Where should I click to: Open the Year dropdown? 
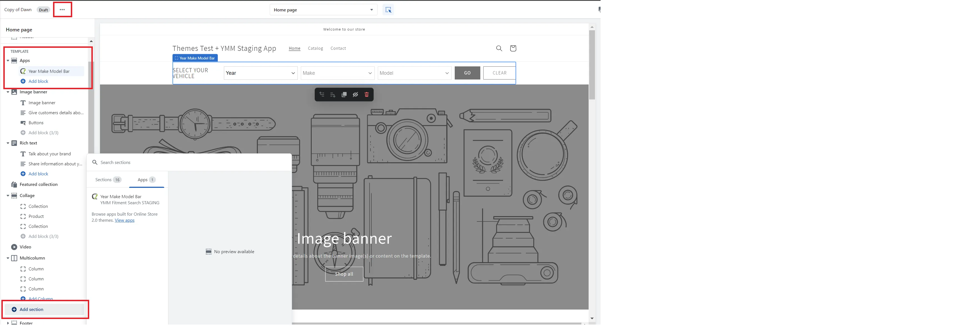pos(260,73)
